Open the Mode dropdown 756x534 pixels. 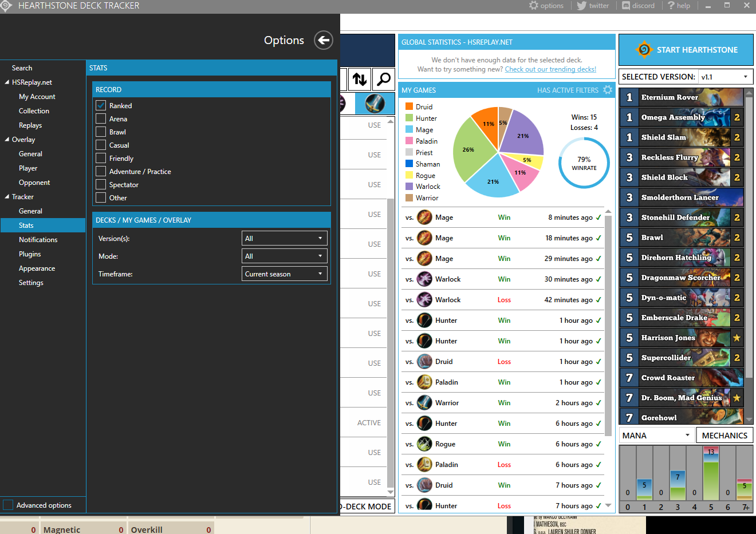pos(285,256)
